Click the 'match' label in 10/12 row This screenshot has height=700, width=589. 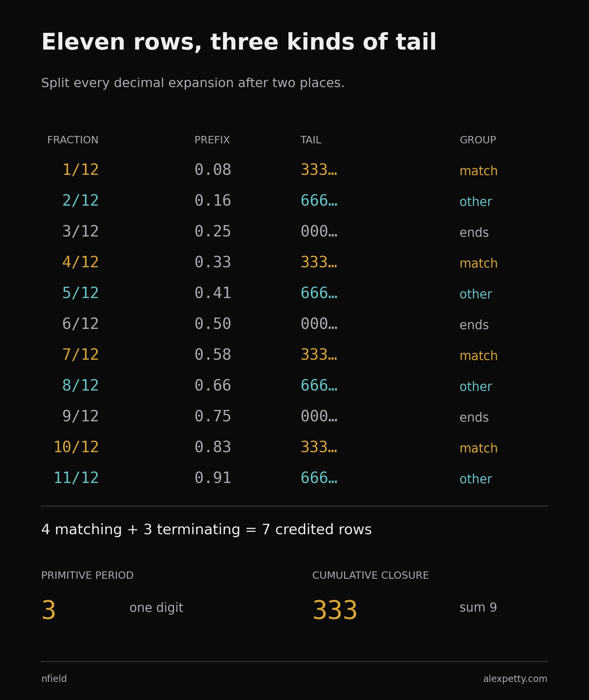(479, 448)
